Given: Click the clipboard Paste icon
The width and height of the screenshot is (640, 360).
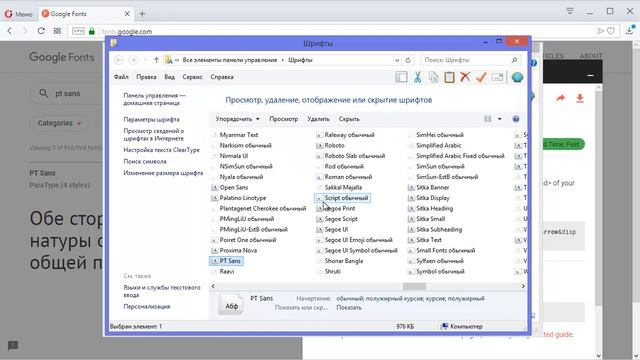Looking at the screenshot, I should point(449,77).
